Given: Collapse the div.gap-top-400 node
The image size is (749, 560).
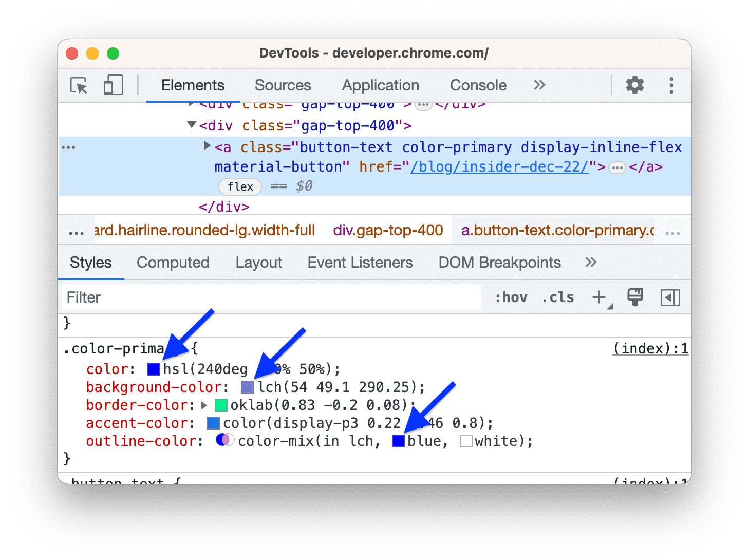Looking at the screenshot, I should pos(191,125).
